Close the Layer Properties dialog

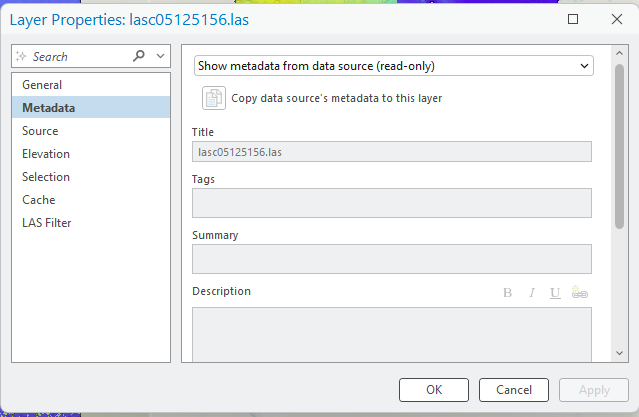[617, 19]
